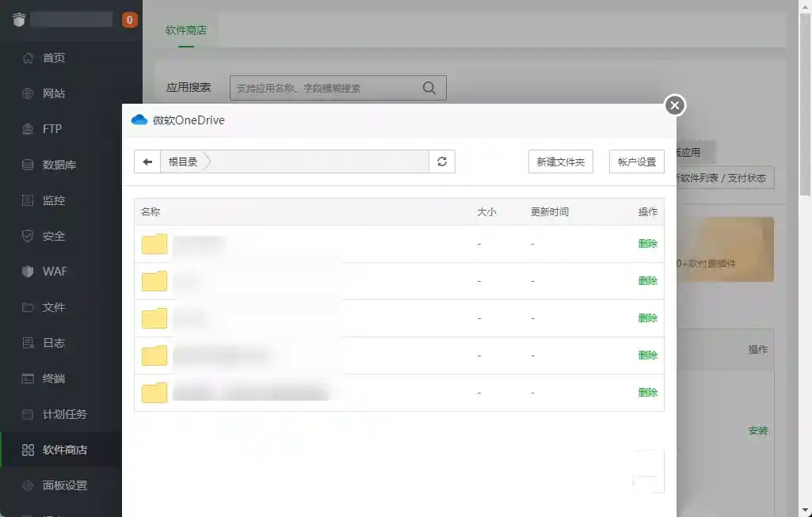This screenshot has width=812, height=517.
Task: Click 删除 on the first folder row
Action: point(647,244)
